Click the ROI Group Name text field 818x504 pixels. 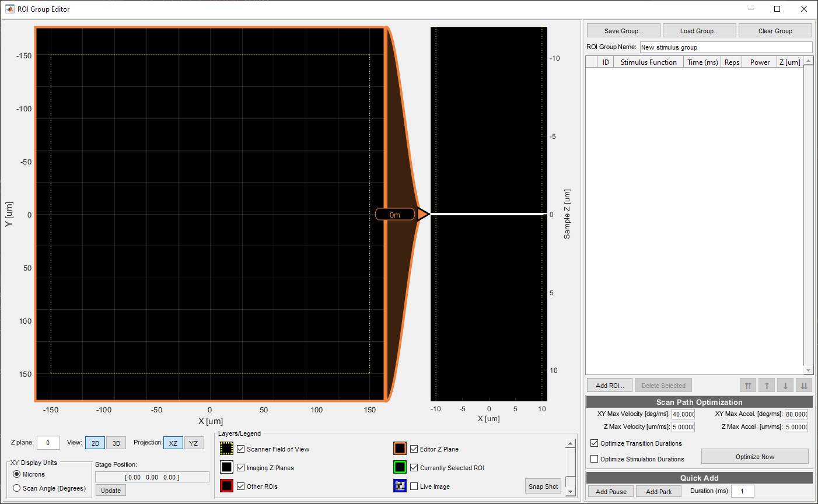725,47
